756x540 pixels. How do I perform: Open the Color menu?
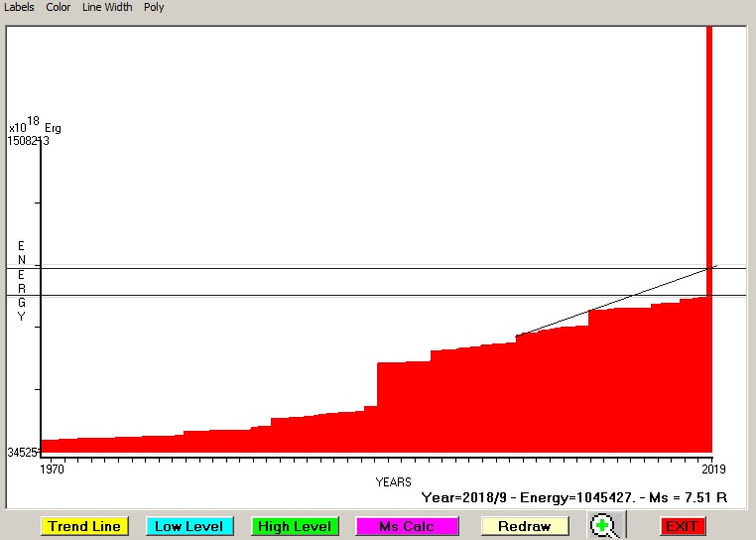click(59, 7)
